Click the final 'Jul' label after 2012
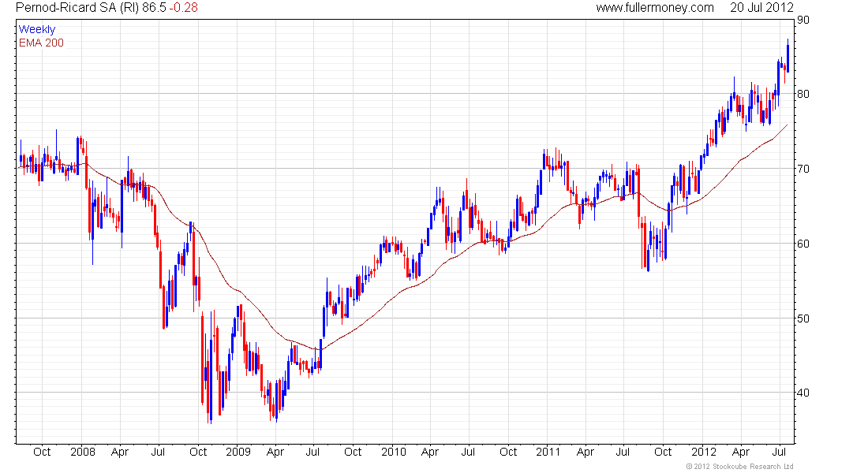 tap(779, 452)
